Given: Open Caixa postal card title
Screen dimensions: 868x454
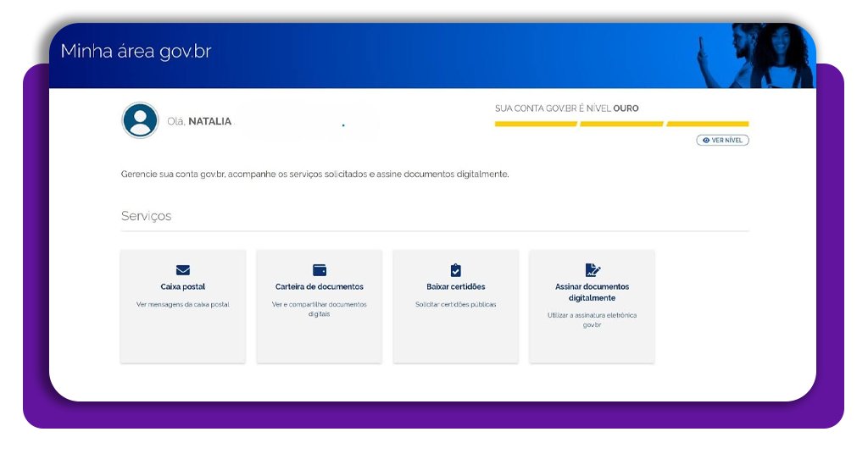Looking at the screenshot, I should click(x=183, y=286).
